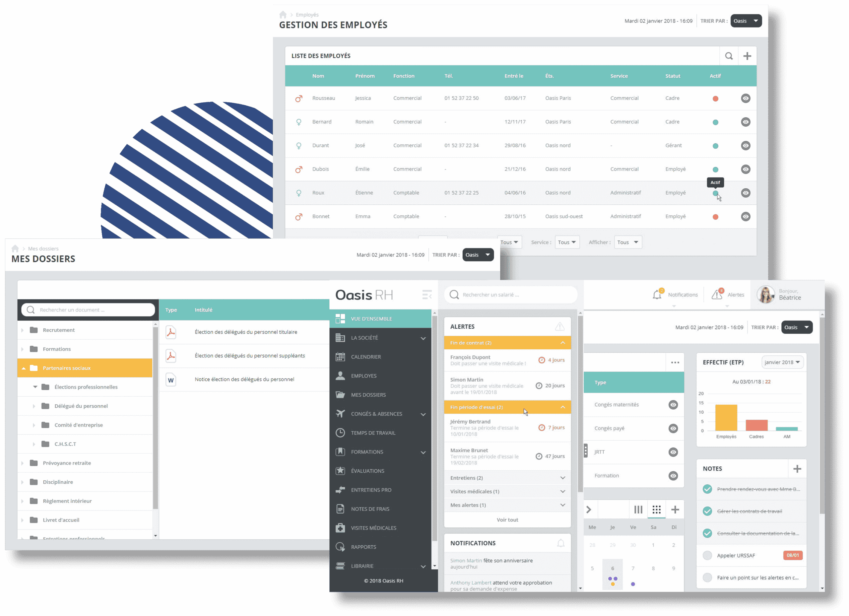This screenshot has height=616, width=849.
Task: Toggle eye icon for JRTT
Action: (x=673, y=452)
